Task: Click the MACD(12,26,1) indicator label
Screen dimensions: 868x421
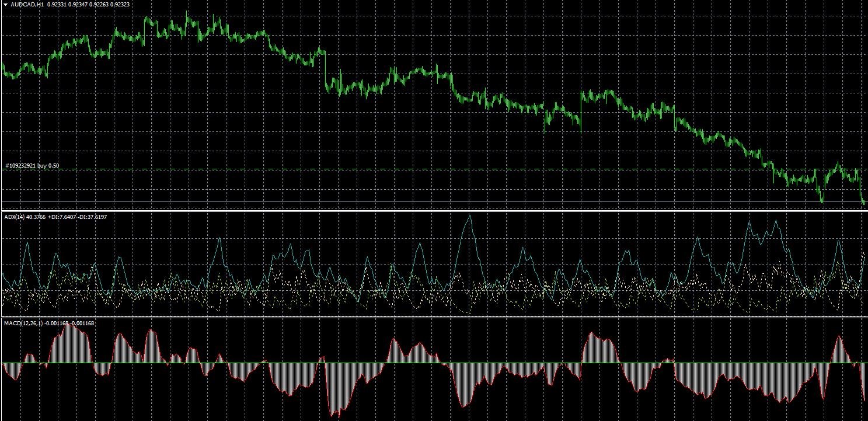Action: click(23, 323)
